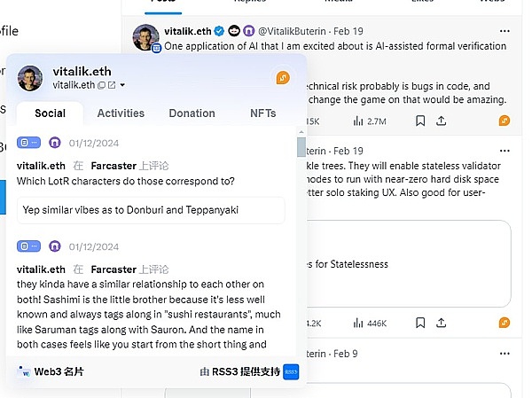Click the blue RSS3 logo in popup footer

pos(291,372)
